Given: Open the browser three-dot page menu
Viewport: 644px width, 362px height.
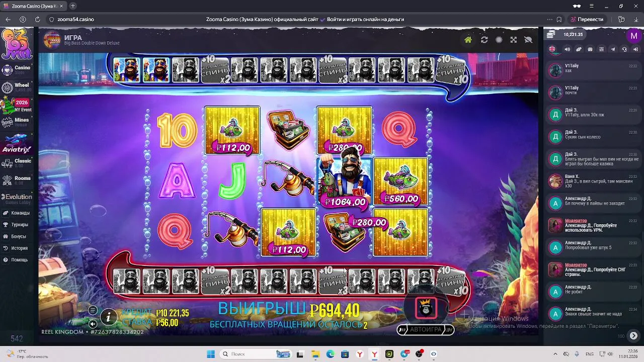Looking at the screenshot, I should coord(549,20).
